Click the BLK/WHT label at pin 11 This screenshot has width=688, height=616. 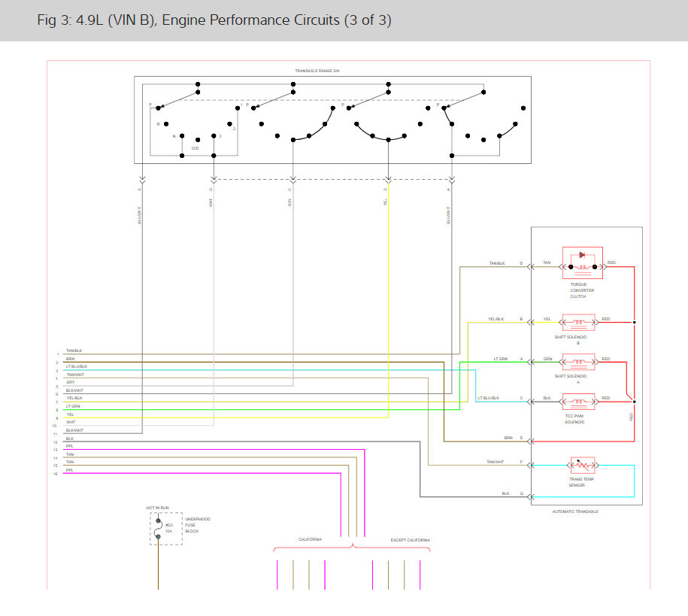point(74,431)
